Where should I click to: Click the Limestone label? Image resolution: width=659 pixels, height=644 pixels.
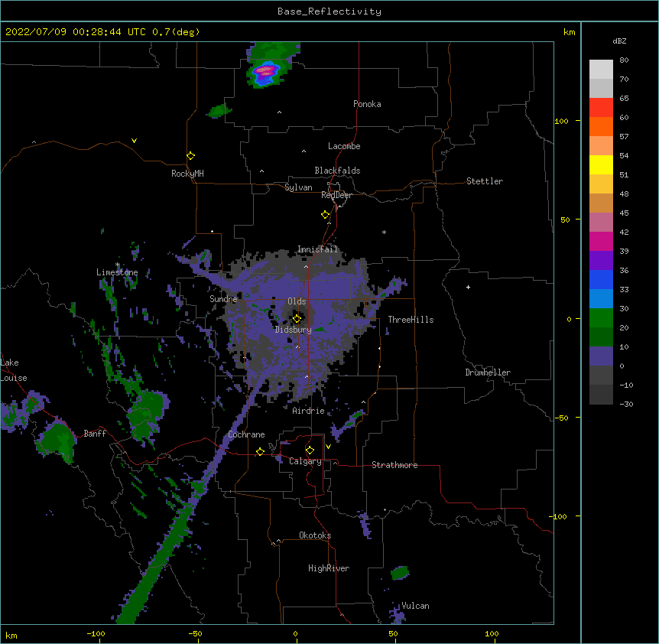tap(117, 272)
